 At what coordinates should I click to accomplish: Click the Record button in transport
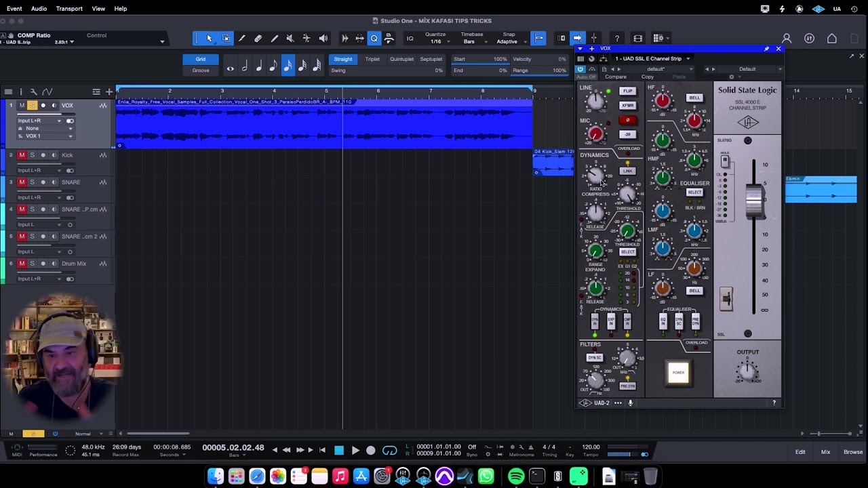pyautogui.click(x=371, y=451)
